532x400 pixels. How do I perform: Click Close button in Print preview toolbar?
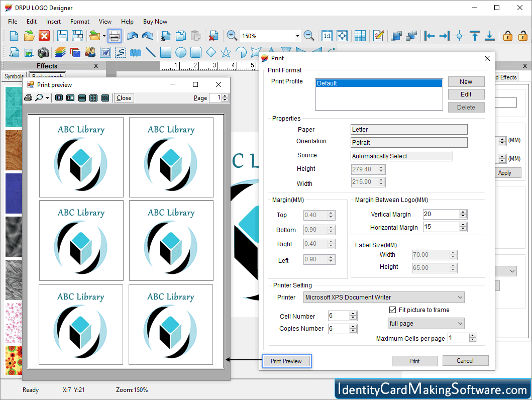124,97
